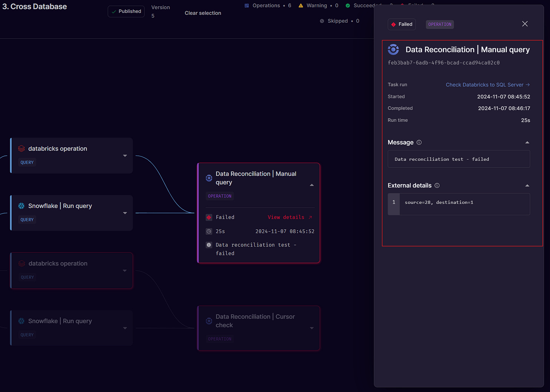Click the info message icon in node card
Viewport: 550px width, 392px height.
209,245
